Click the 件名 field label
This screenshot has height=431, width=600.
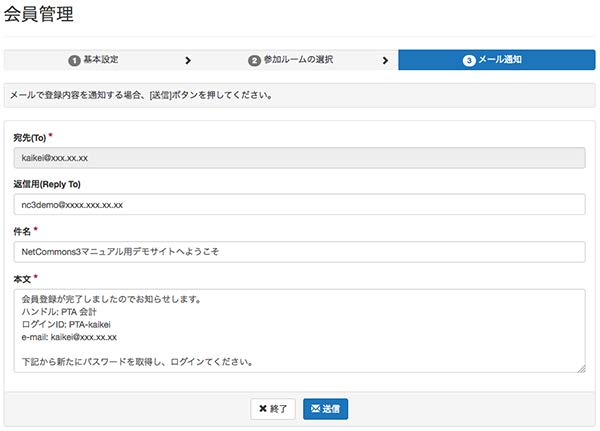coord(22,232)
